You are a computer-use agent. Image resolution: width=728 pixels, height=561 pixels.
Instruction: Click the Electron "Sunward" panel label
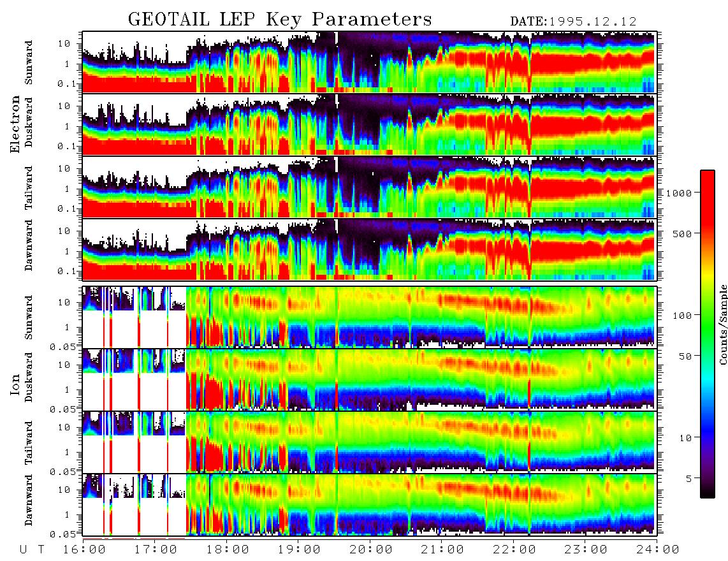coord(29,62)
